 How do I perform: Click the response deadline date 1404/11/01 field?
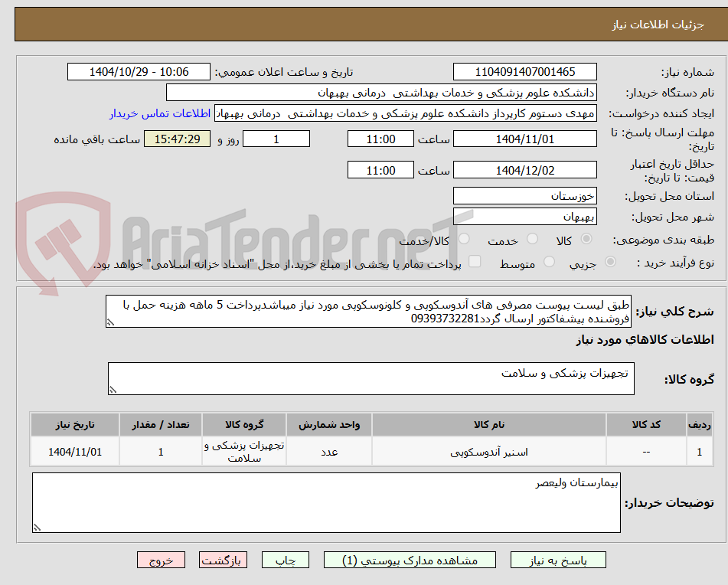pos(524,139)
